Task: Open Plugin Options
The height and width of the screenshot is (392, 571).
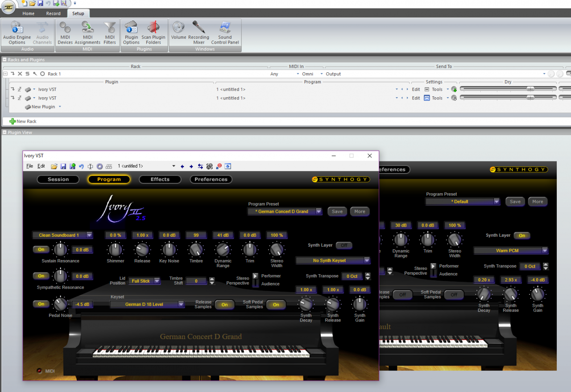Action: pyautogui.click(x=131, y=33)
